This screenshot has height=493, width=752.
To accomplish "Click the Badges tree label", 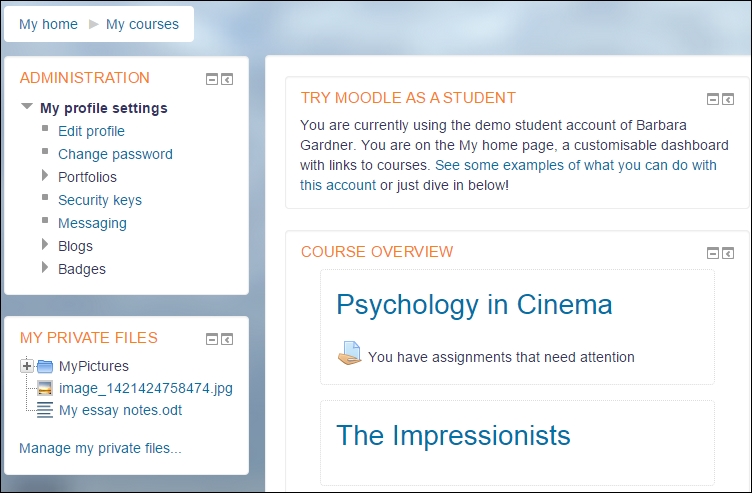I will [x=82, y=269].
